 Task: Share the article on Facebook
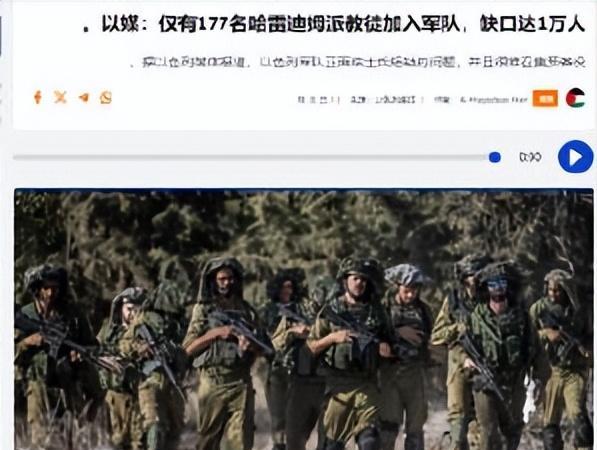[37, 97]
